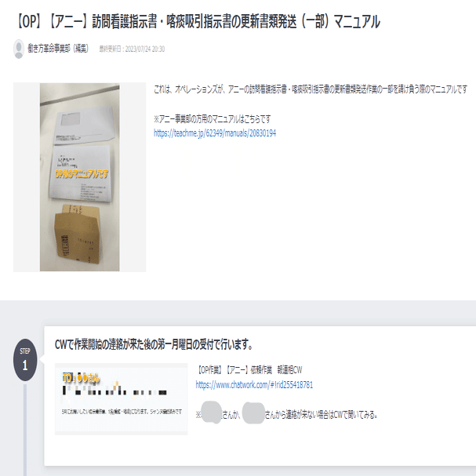Click the Step 1 heading about CW

point(153,345)
